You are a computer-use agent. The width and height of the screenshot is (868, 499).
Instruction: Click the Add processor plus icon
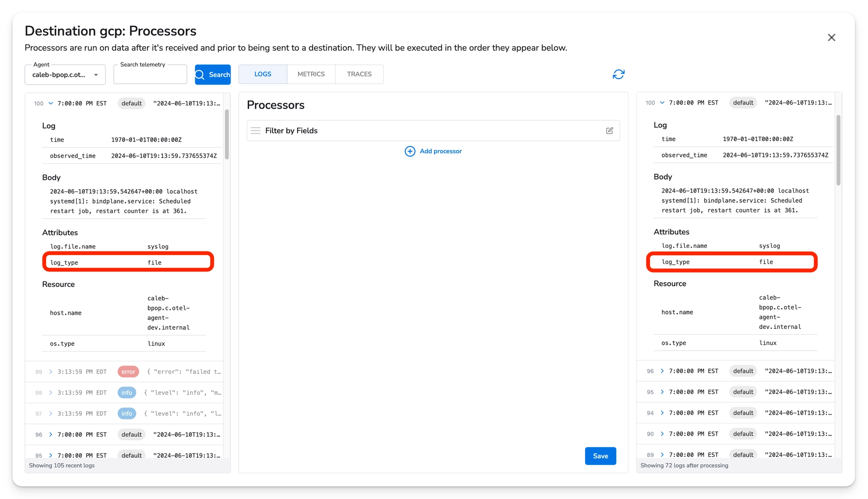(410, 151)
